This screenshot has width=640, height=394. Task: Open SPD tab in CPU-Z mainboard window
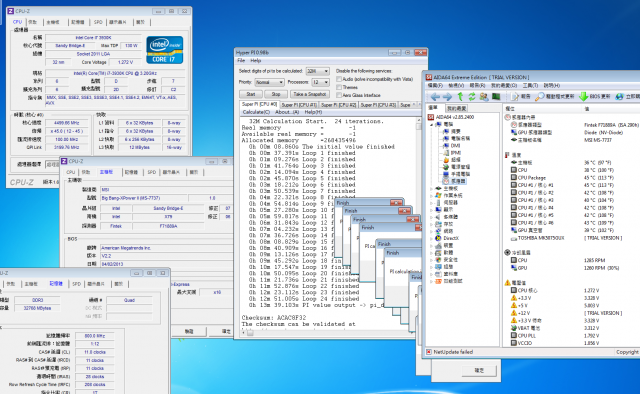(x=151, y=172)
